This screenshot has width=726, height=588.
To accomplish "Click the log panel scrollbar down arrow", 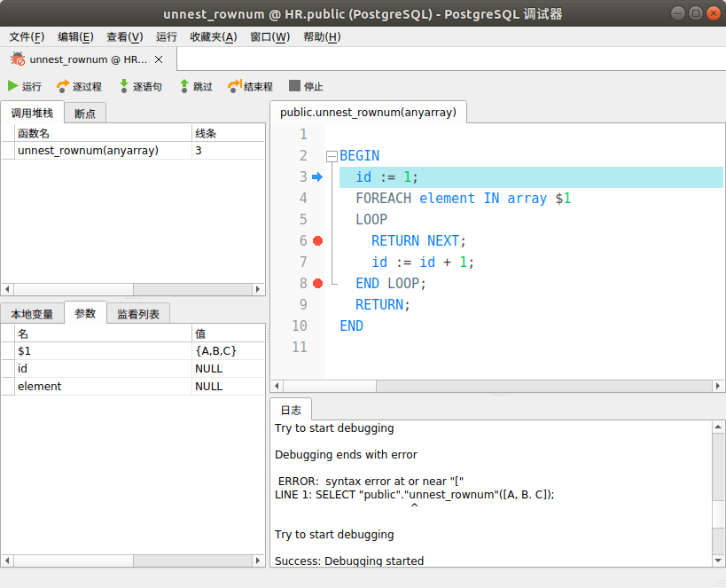I will (x=718, y=559).
